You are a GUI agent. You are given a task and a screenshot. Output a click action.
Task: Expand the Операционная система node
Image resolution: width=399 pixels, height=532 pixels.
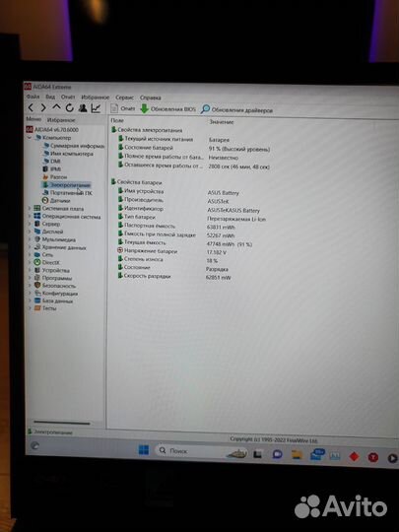30,217
